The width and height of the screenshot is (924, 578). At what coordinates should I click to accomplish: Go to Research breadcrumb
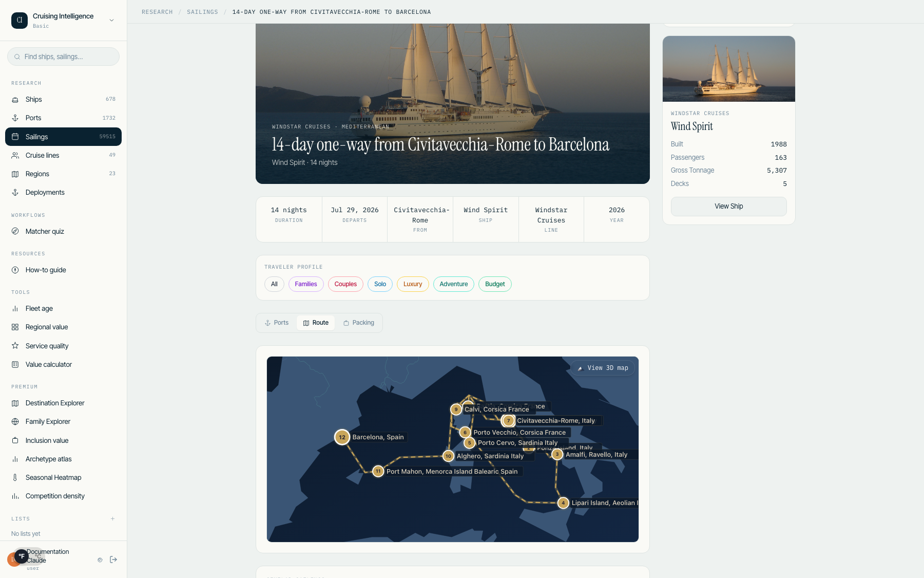tap(157, 12)
